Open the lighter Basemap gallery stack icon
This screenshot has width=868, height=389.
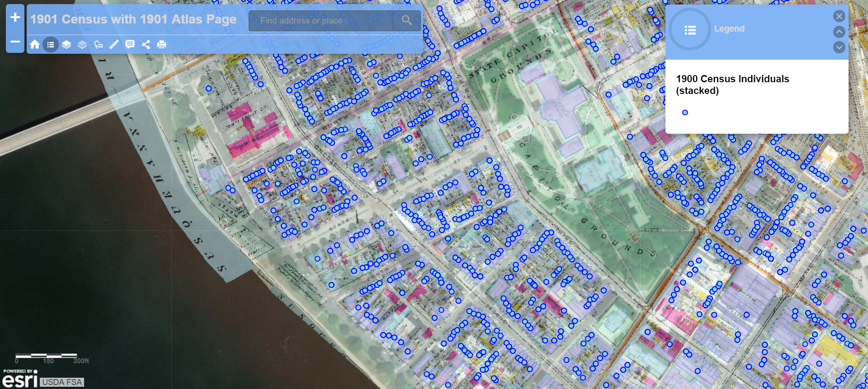[x=82, y=44]
